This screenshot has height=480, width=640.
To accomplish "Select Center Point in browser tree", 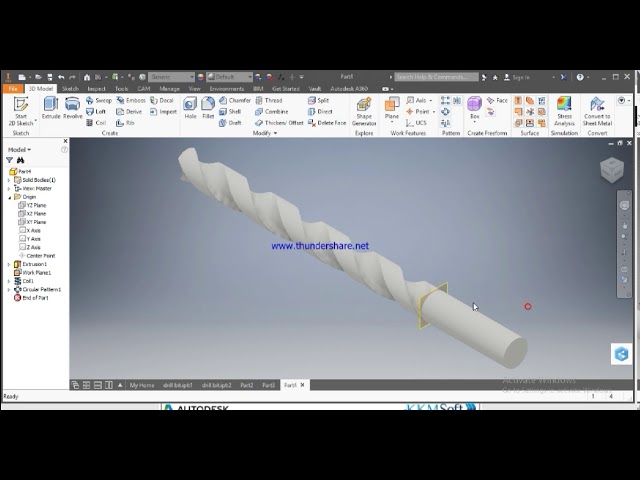I will [x=37, y=256].
